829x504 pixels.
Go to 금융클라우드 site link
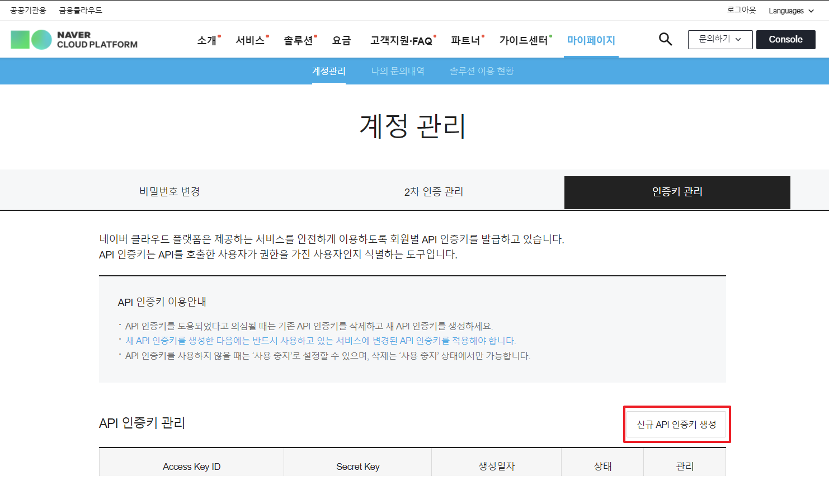point(81,10)
